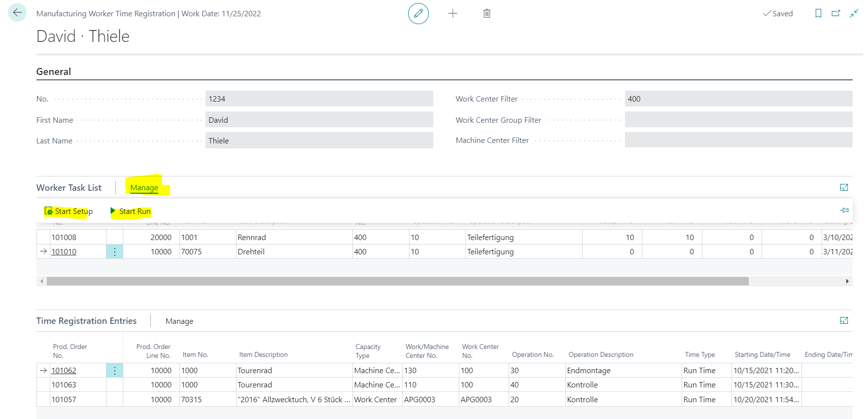Click the pencil edit icon
The width and height of the screenshot is (868, 419).
(x=418, y=13)
